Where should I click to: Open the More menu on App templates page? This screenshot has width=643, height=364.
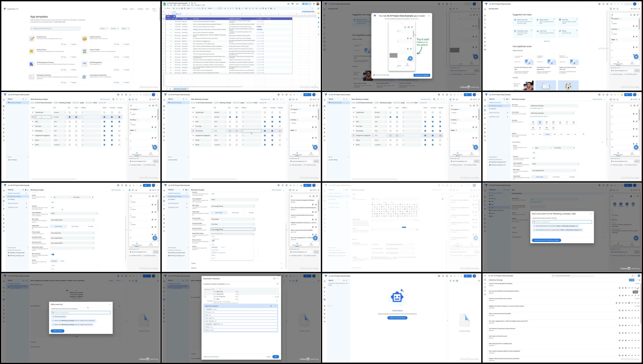[x=154, y=9]
